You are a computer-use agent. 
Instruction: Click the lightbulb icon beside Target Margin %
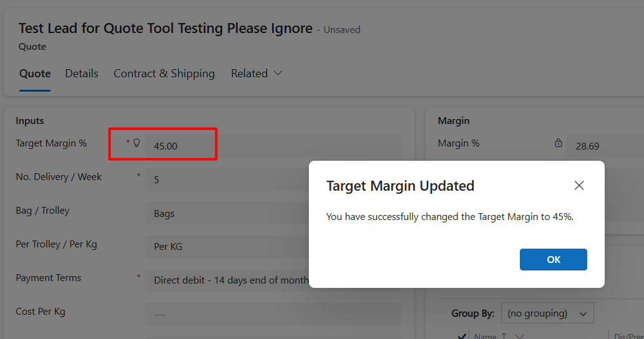137,143
